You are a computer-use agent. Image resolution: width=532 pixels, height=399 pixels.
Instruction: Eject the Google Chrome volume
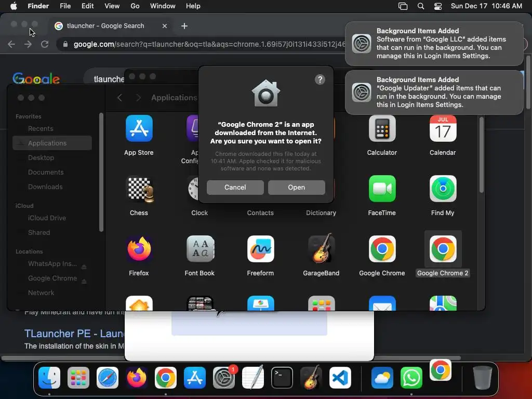point(84,281)
